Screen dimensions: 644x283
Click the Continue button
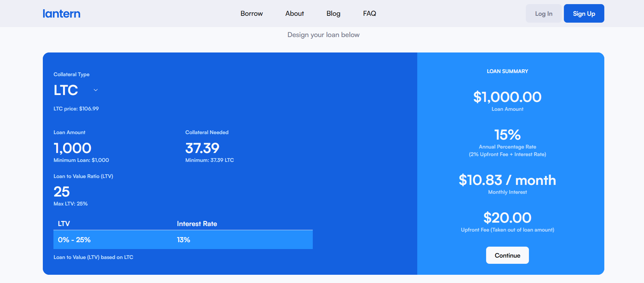[x=507, y=255]
